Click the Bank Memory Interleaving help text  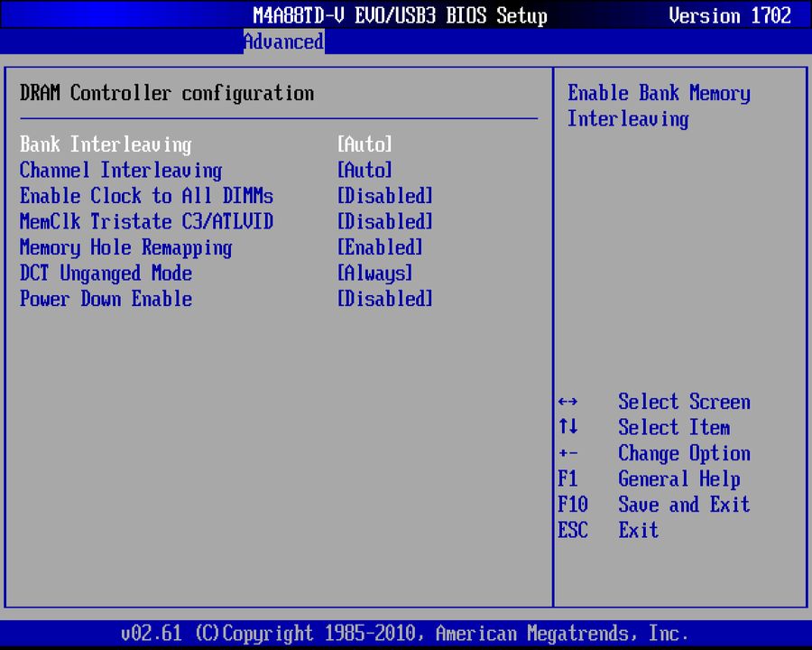[659, 106]
